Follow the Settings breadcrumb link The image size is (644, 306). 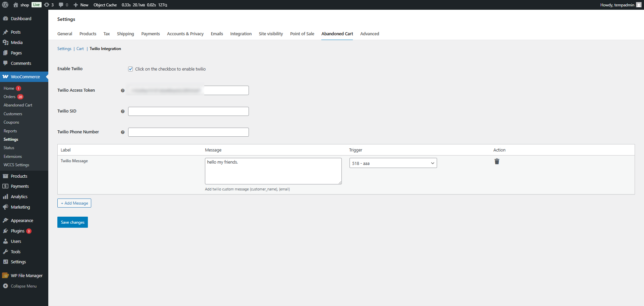click(64, 49)
